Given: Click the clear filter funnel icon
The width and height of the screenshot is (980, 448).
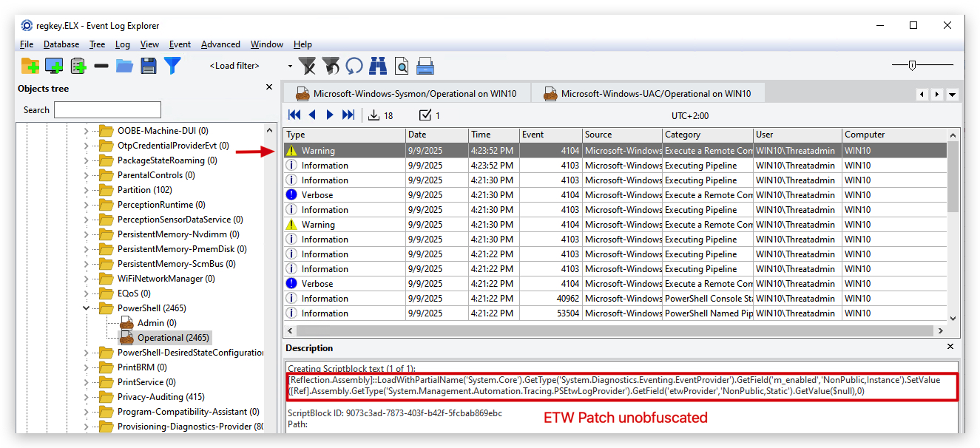Looking at the screenshot, I should 307,66.
